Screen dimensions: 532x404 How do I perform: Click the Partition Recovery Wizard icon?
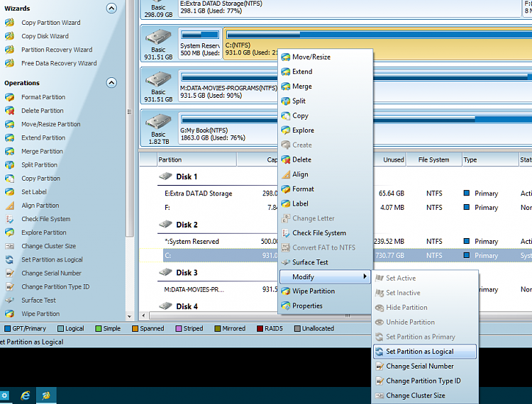9,50
